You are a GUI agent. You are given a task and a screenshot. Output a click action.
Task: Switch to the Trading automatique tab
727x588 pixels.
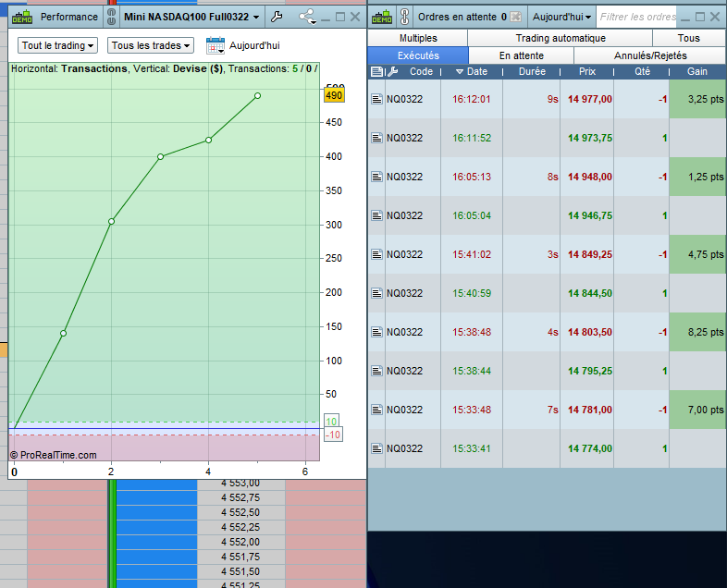[x=561, y=38]
